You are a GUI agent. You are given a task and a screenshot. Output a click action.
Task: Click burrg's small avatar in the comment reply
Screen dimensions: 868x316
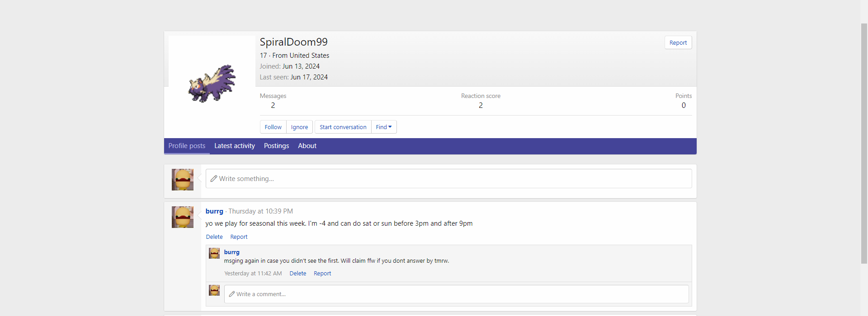(214, 253)
